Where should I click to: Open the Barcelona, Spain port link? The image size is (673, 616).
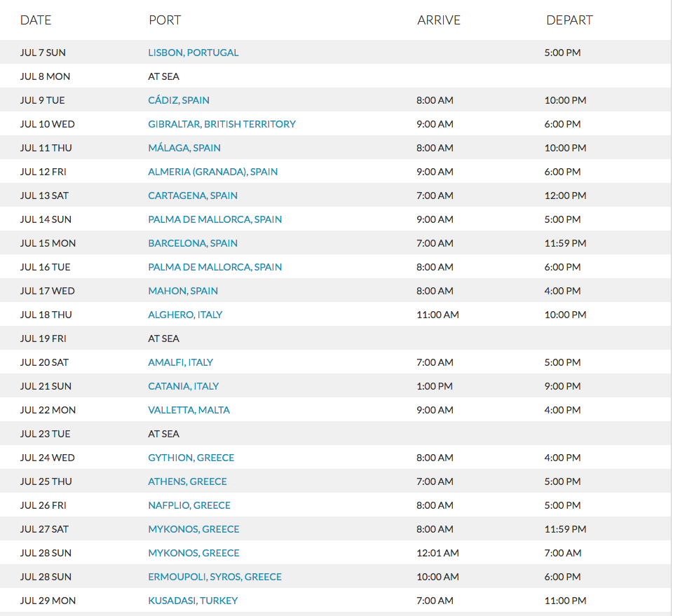point(192,243)
